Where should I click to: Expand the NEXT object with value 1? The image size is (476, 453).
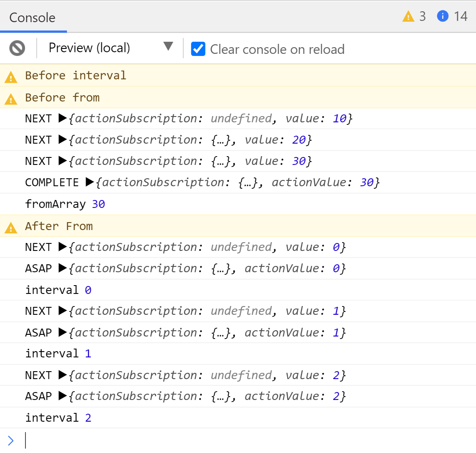coord(63,311)
